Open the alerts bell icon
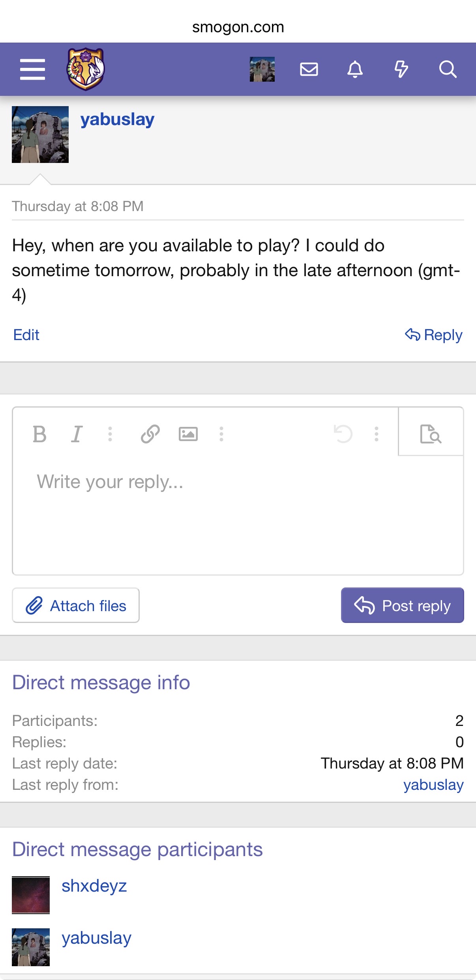Screen dimensions: 476x980 click(355, 69)
